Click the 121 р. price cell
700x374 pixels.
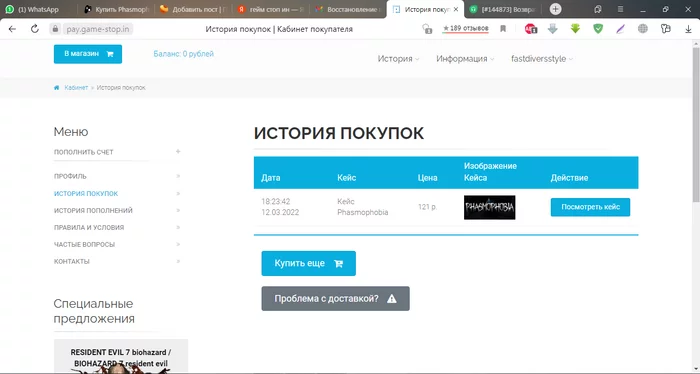click(x=428, y=207)
